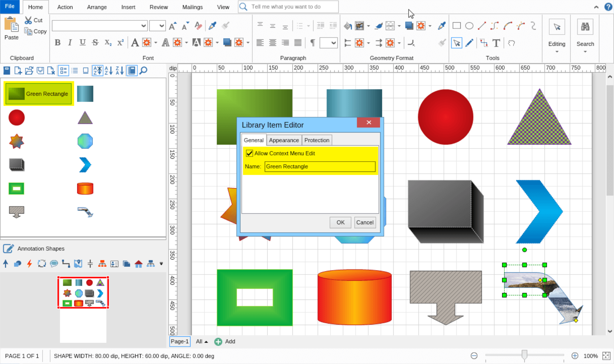Open the font color options arrow
The width and height of the screenshot is (614, 364).
click(156, 43)
